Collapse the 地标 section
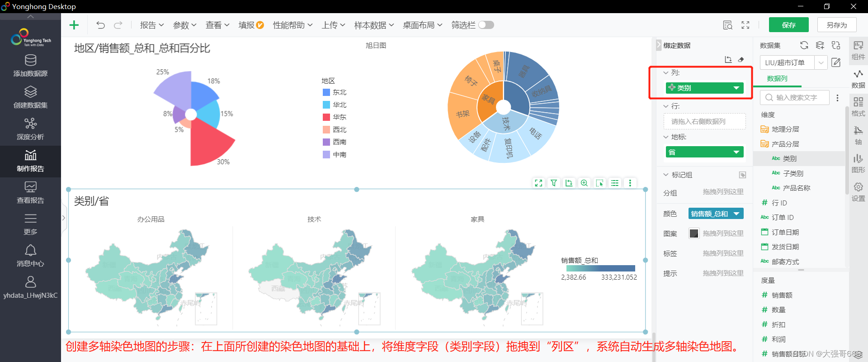 pos(666,137)
